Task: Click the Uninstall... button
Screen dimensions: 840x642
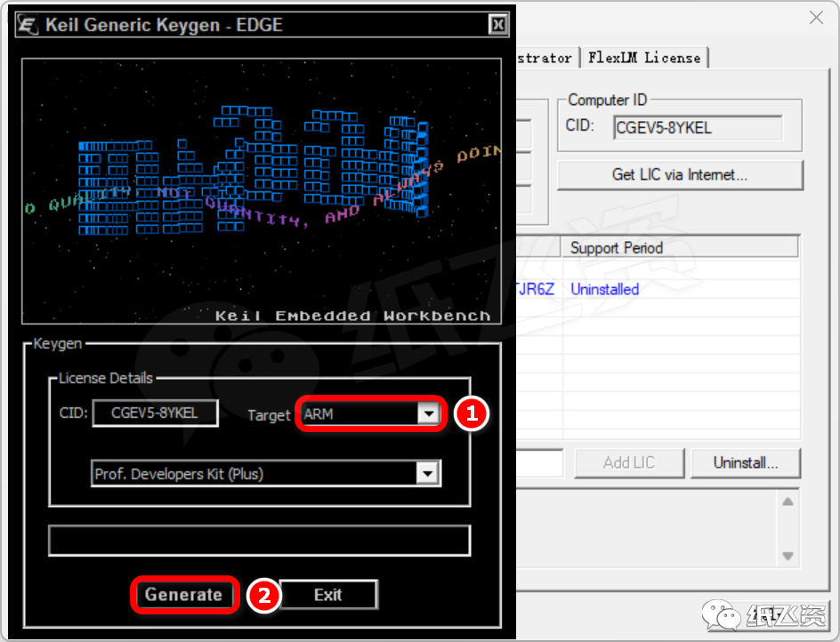Action: pyautogui.click(x=746, y=462)
